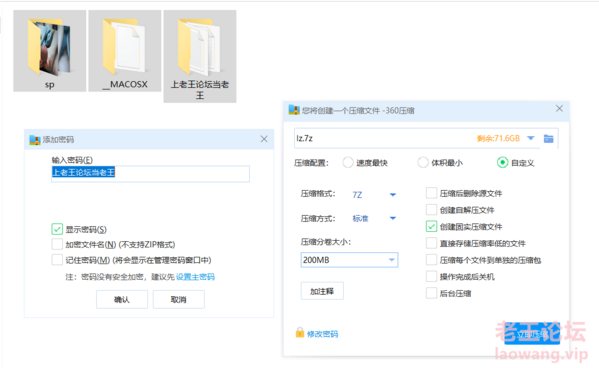
Task: Enable 记住密码(M) checkbox
Action: pyautogui.click(x=57, y=260)
